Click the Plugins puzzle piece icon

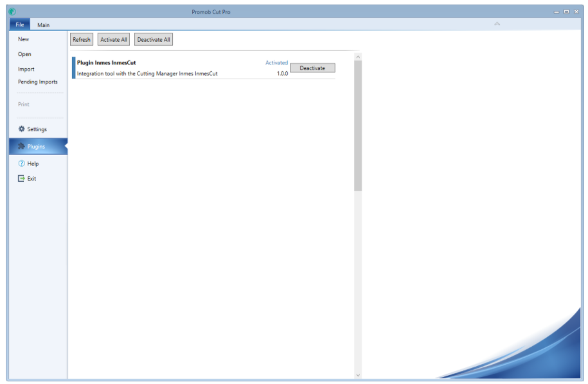click(x=21, y=146)
